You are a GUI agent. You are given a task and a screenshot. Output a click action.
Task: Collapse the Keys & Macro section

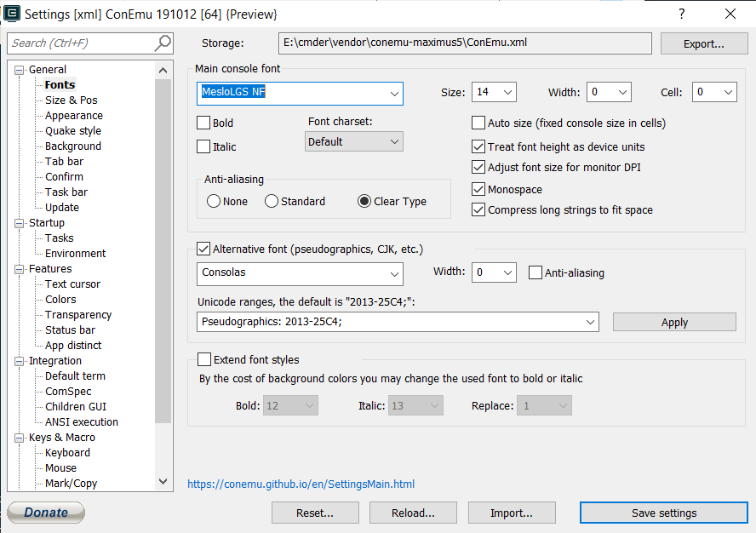pos(18,437)
